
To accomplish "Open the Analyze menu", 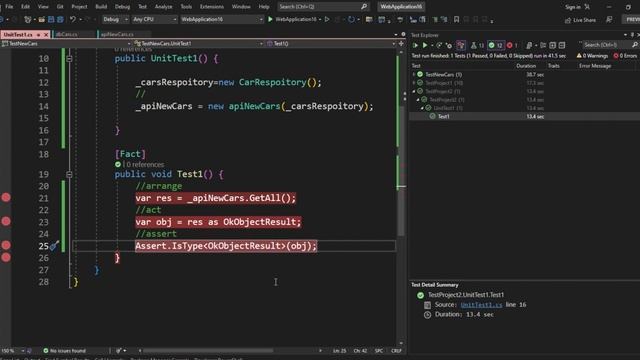I will tap(163, 7).
